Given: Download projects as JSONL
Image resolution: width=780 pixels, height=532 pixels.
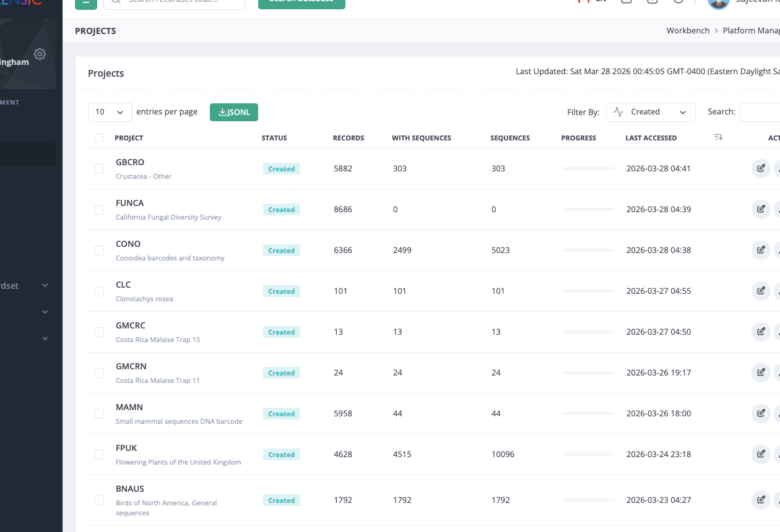Looking at the screenshot, I should 234,112.
